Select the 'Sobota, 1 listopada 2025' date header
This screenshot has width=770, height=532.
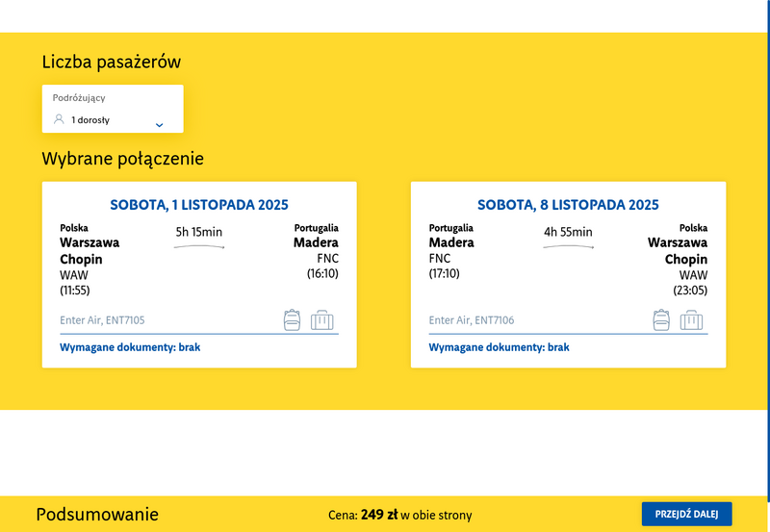click(x=199, y=205)
